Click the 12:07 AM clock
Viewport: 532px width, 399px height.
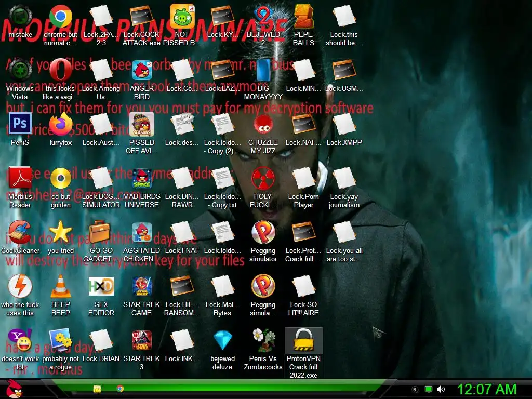[487, 389]
